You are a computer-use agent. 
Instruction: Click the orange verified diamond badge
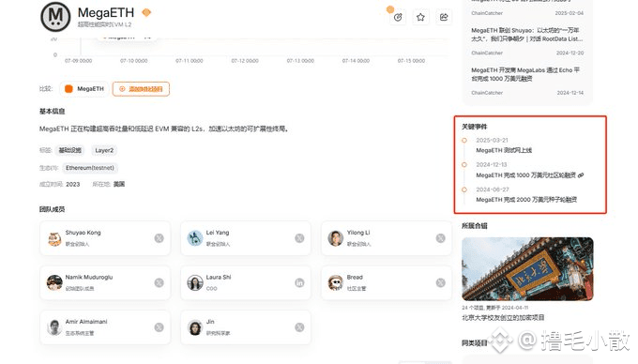click(x=146, y=12)
